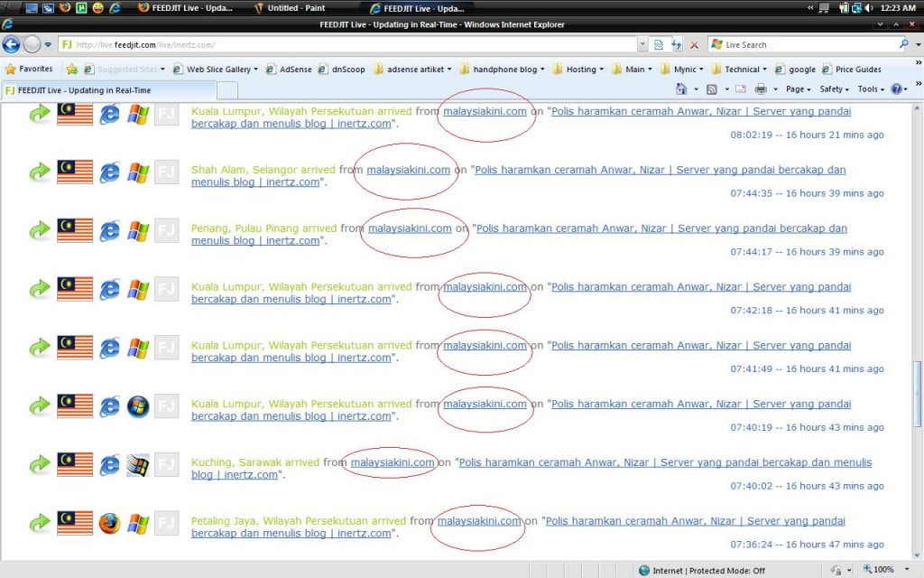Open search provider options dropdown arrow
The width and height of the screenshot is (924, 578).
pos(918,45)
